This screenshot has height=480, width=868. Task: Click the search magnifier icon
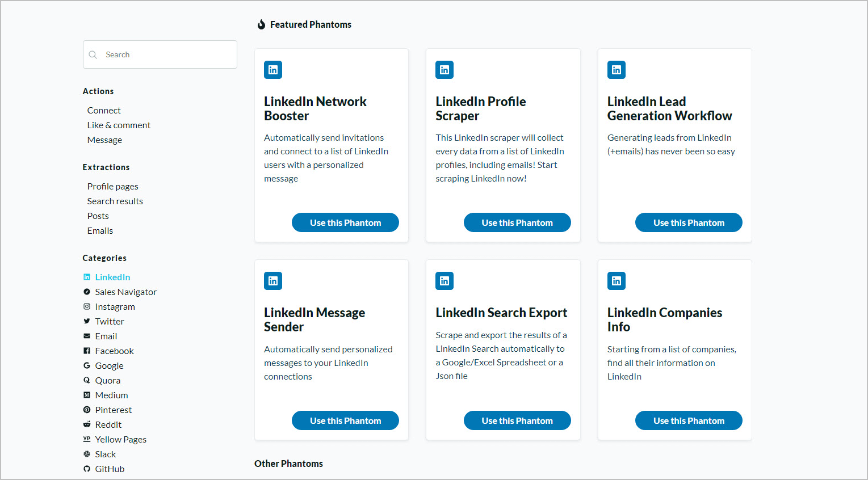[93, 55]
